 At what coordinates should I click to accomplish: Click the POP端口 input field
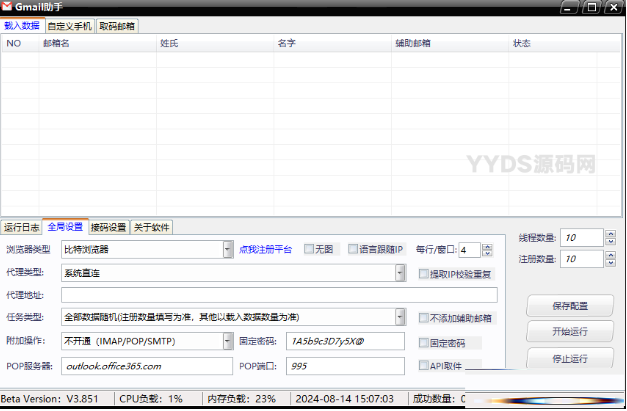(345, 366)
